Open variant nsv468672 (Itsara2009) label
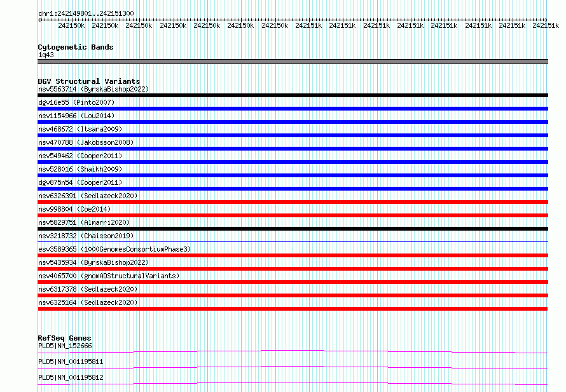Viewport: 566px width, 392px height. coord(80,129)
